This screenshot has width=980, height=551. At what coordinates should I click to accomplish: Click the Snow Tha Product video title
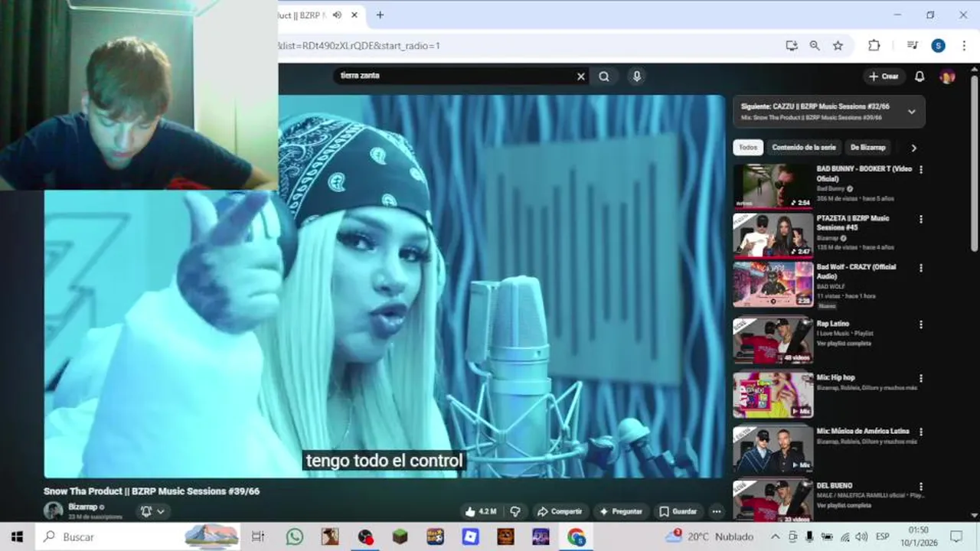(x=152, y=491)
